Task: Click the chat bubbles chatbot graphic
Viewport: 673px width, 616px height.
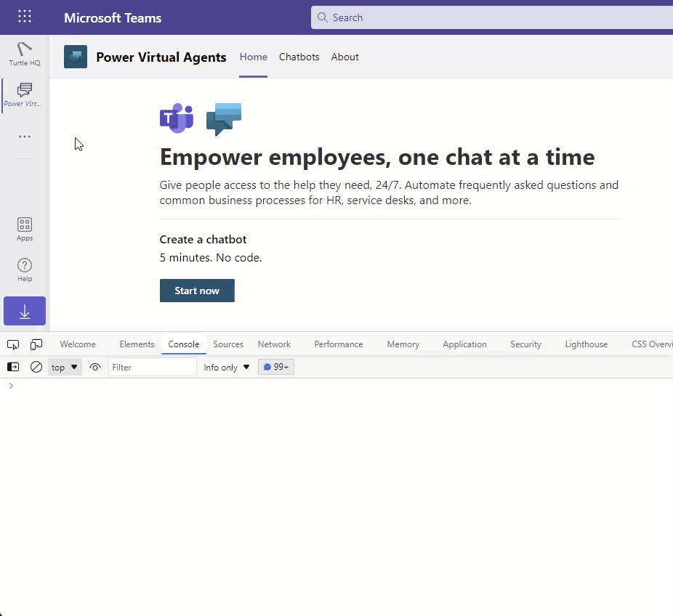Action: tap(224, 119)
